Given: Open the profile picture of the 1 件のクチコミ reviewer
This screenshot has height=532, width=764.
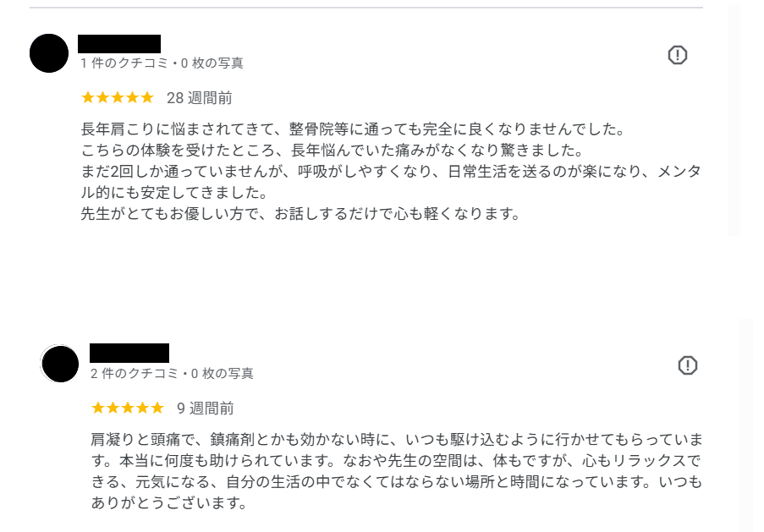Looking at the screenshot, I should tap(49, 54).
